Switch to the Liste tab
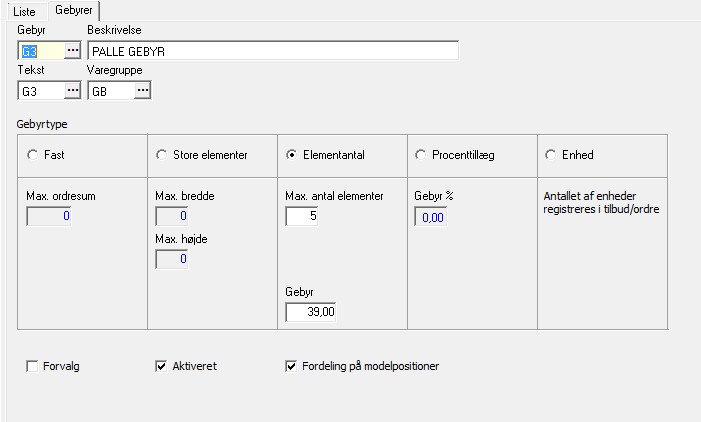The width and height of the screenshot is (701, 422). tap(24, 9)
